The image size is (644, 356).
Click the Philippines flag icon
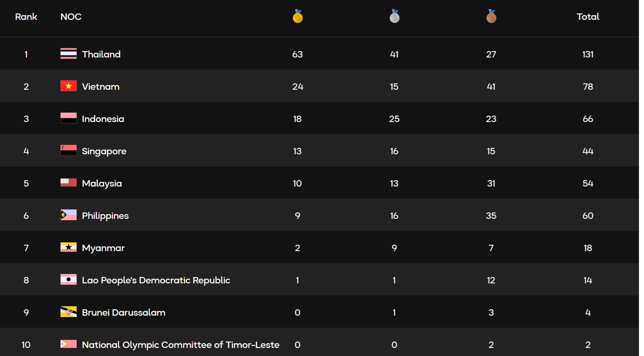pos(69,215)
